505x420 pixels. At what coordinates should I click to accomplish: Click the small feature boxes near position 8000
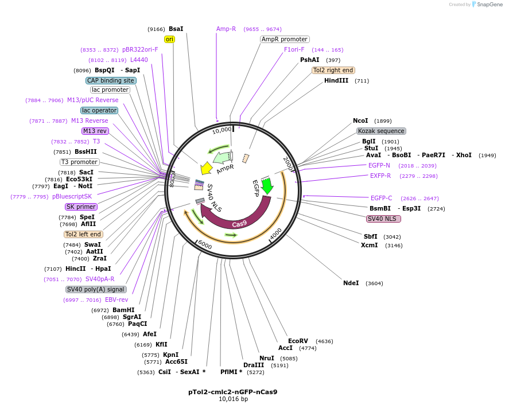(x=198, y=185)
